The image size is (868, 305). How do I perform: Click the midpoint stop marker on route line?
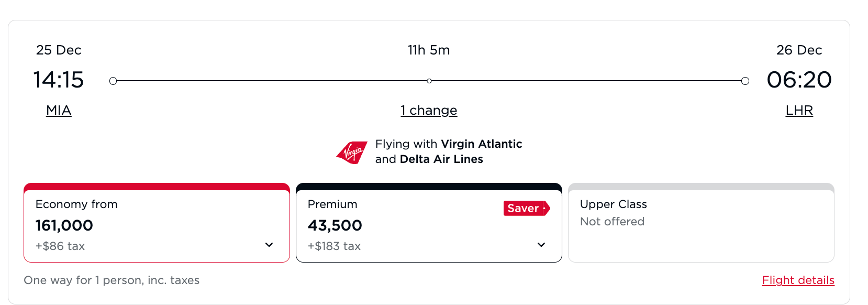coord(429,81)
